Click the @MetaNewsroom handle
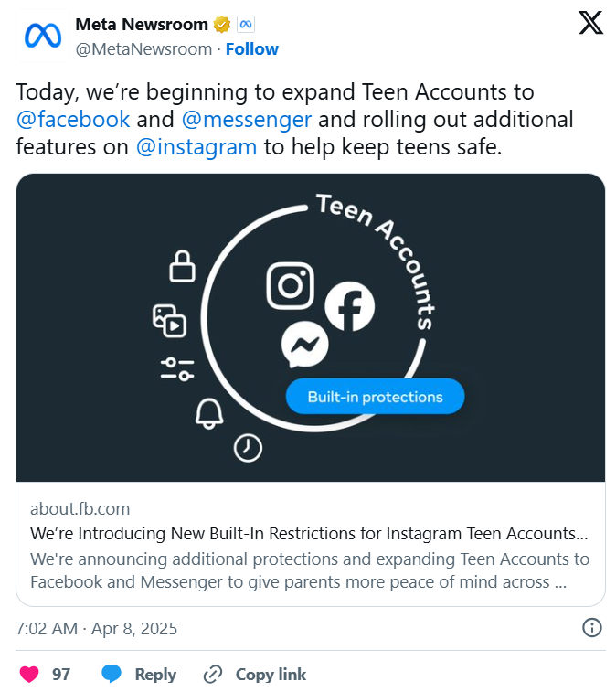Screen dimensions: 616x692 tap(143, 48)
